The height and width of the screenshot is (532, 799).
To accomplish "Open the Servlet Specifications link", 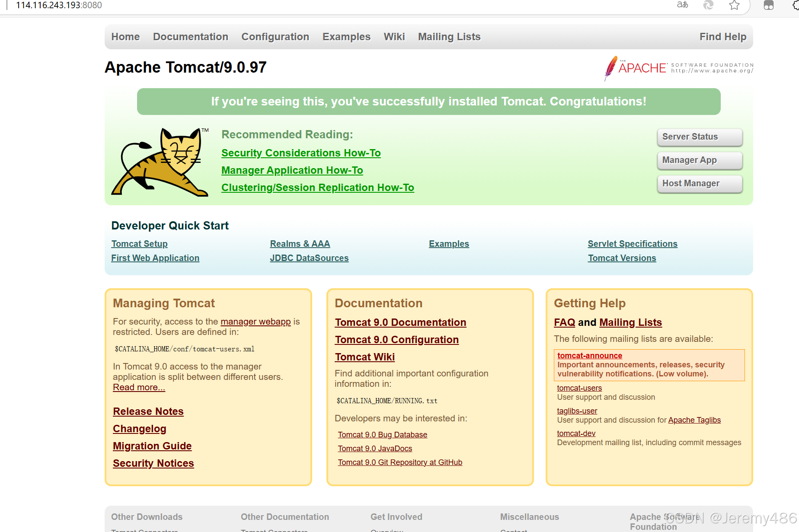I will click(633, 244).
